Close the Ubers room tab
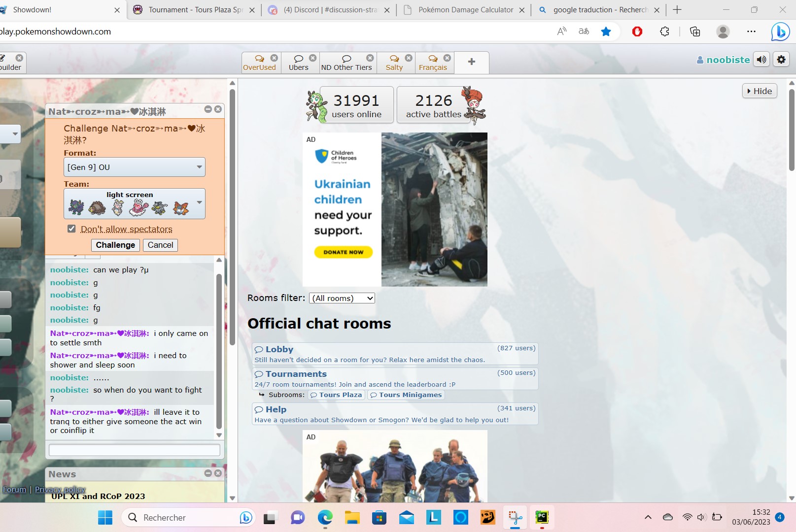796x532 pixels. 313,58
